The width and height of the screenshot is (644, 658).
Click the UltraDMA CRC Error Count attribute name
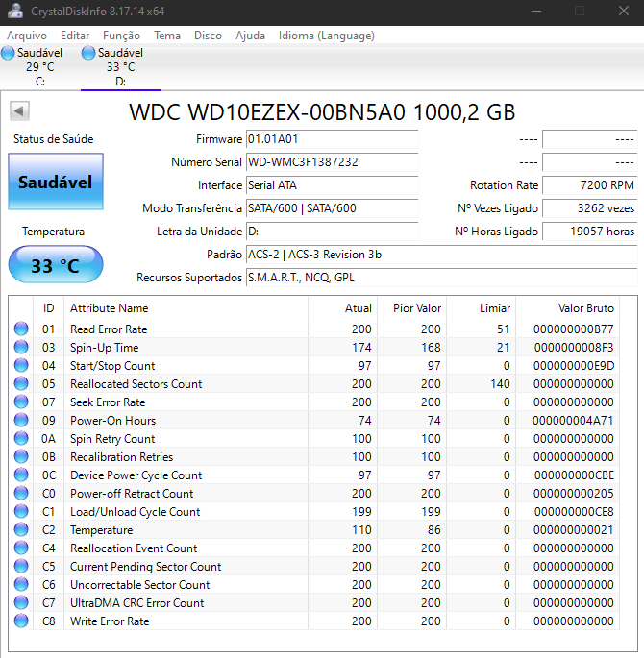click(x=136, y=602)
